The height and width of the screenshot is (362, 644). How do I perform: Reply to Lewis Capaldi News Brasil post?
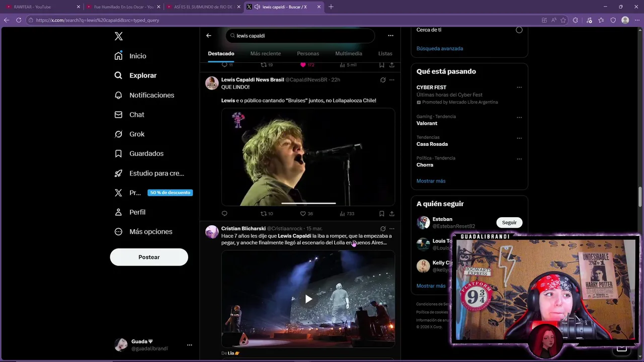[x=224, y=214]
